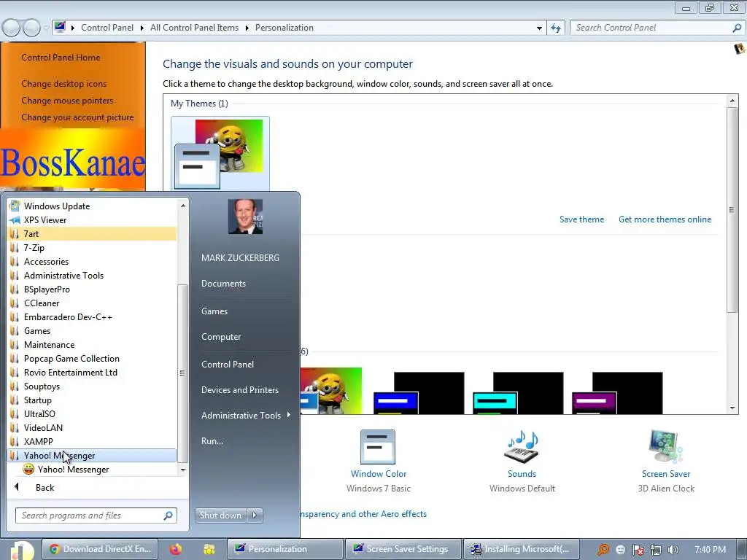Open Computer from Start menu
The width and height of the screenshot is (747, 560).
click(221, 337)
